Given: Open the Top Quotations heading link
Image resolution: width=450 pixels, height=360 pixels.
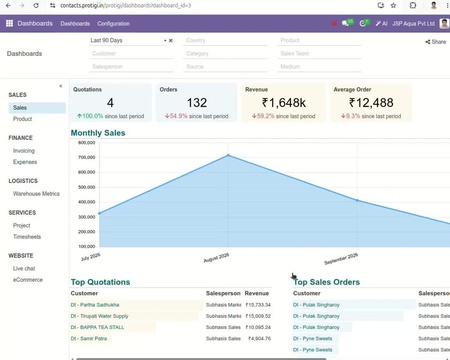Looking at the screenshot, I should (100, 282).
